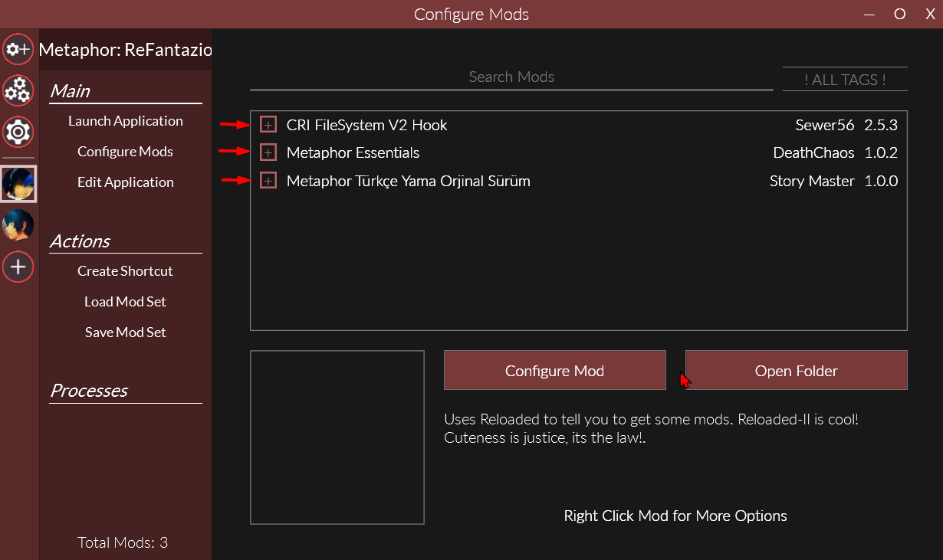Choose Create Shortcut action
The height and width of the screenshot is (560, 943).
pos(126,271)
